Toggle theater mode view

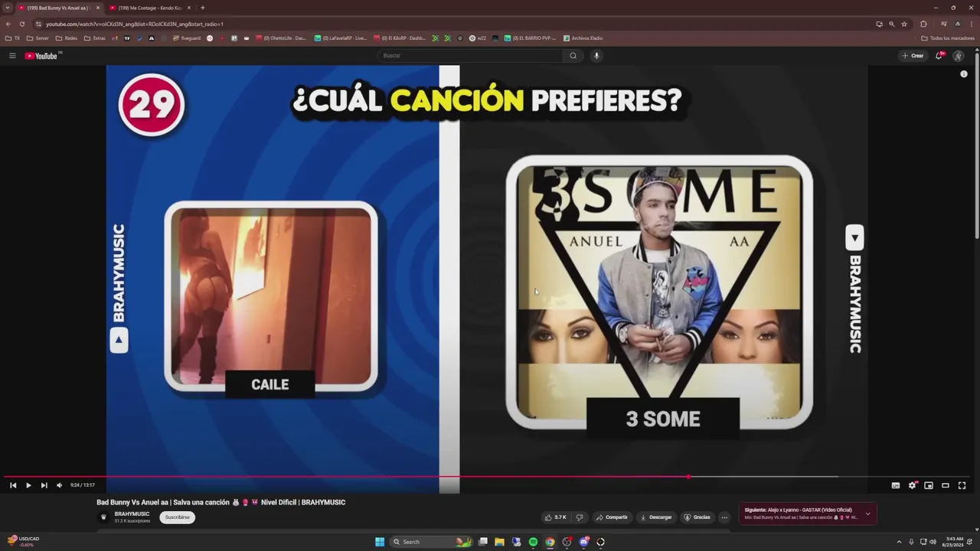(946, 485)
